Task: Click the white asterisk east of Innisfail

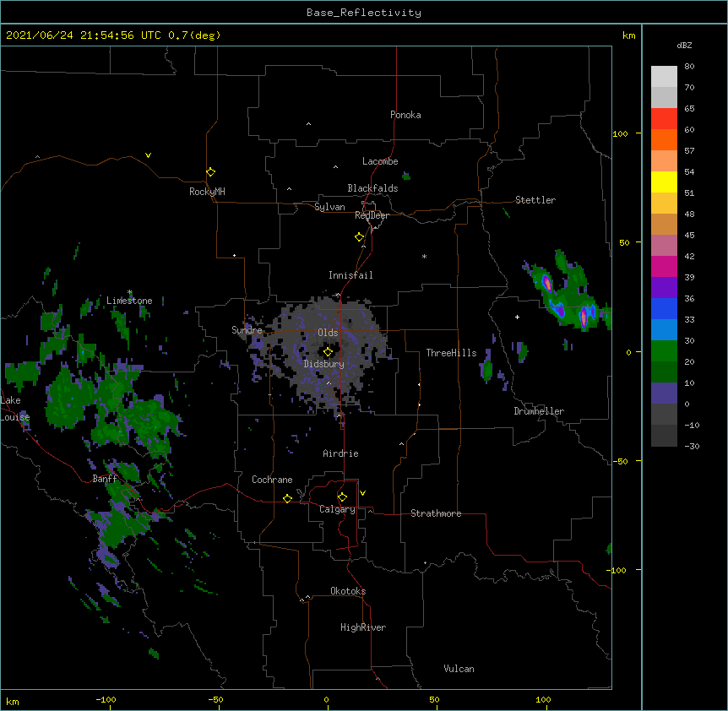Action: (x=424, y=256)
